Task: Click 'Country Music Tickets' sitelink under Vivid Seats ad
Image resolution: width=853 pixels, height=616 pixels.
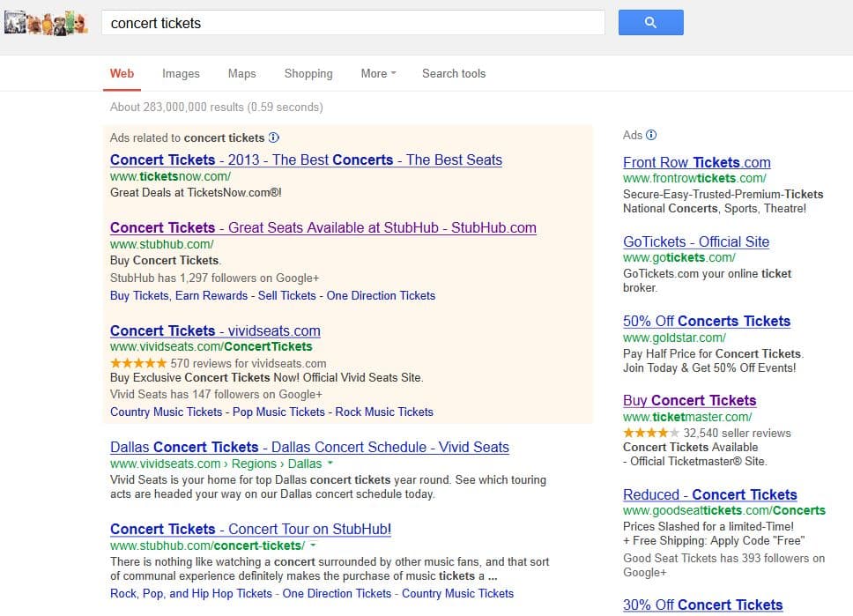Action: click(x=167, y=412)
